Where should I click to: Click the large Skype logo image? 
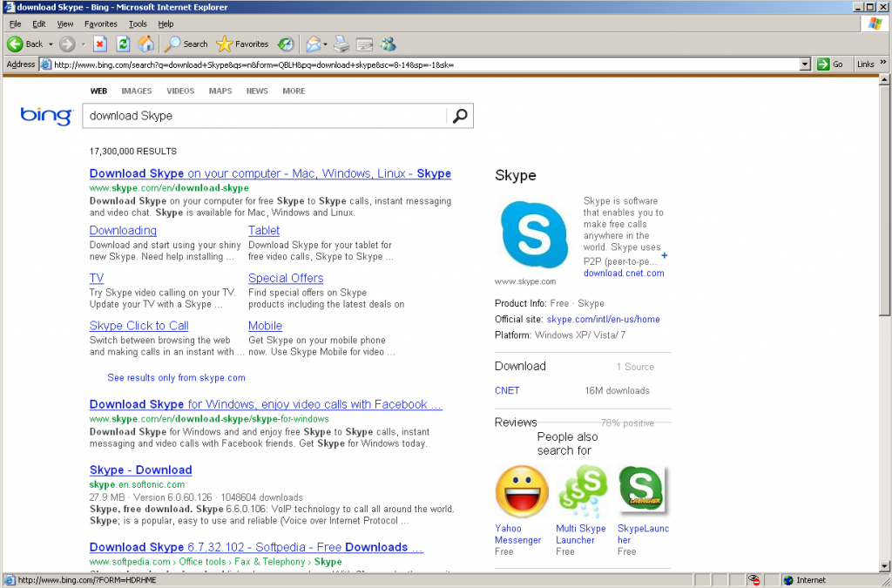tap(534, 234)
